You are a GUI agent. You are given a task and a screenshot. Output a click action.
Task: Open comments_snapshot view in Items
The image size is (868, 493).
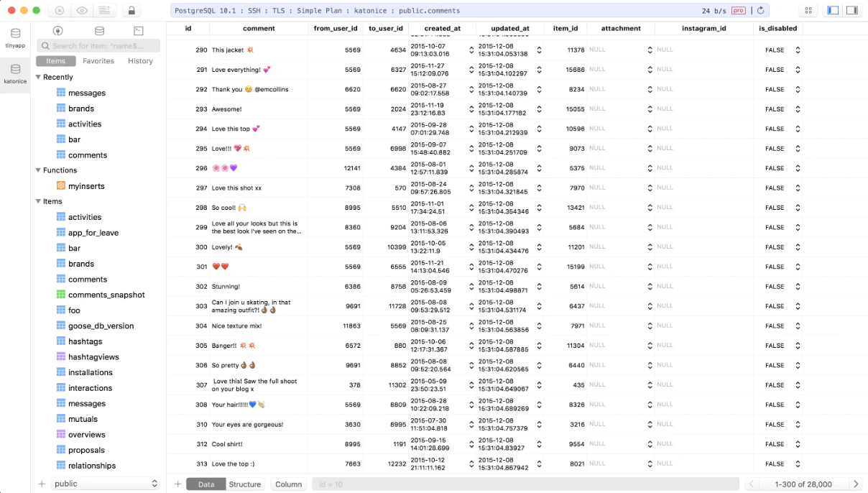point(106,295)
